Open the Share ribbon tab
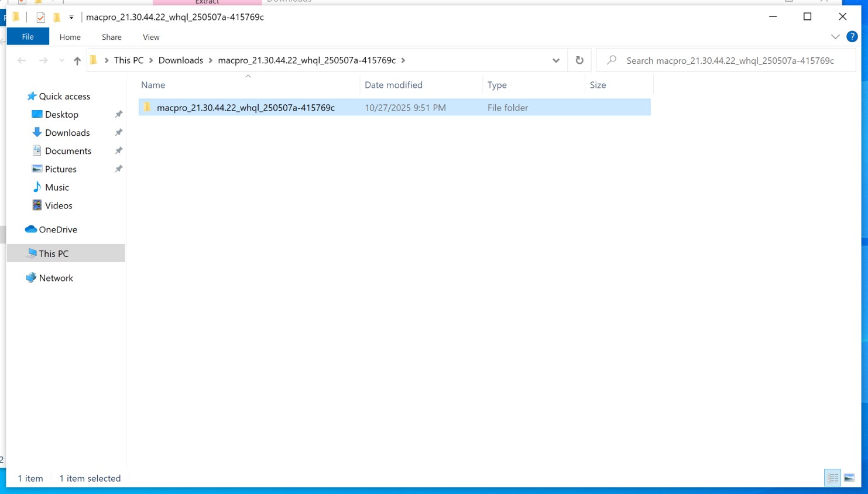The width and height of the screenshot is (868, 494). pyautogui.click(x=111, y=37)
